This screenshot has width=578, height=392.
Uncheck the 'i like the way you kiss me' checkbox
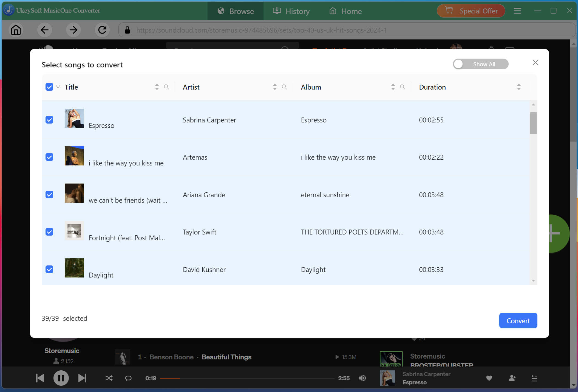pyautogui.click(x=49, y=157)
